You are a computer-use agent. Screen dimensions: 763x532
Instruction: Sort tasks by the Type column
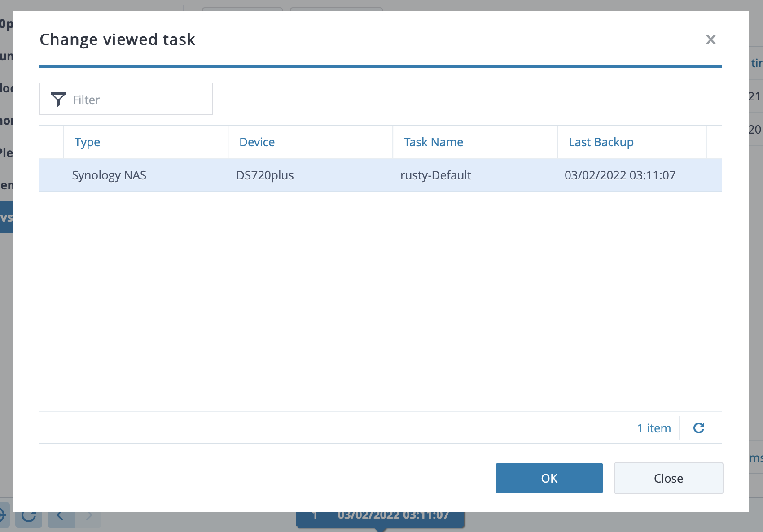click(x=87, y=142)
